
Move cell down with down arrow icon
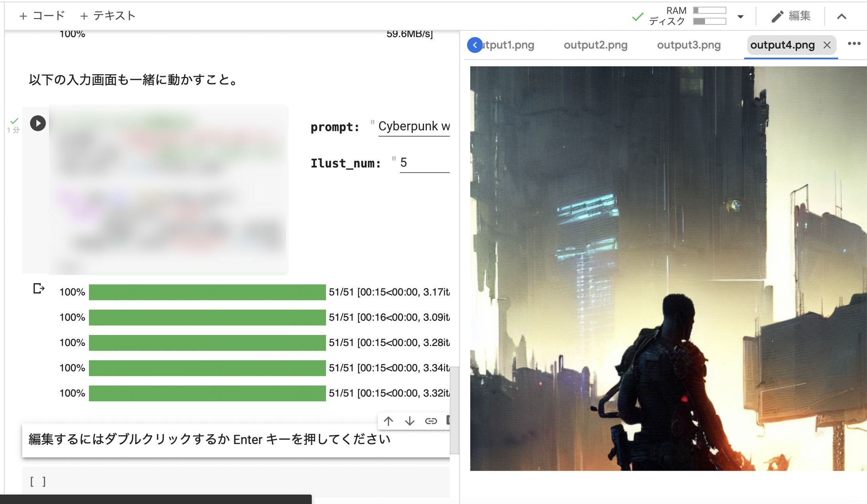[410, 421]
